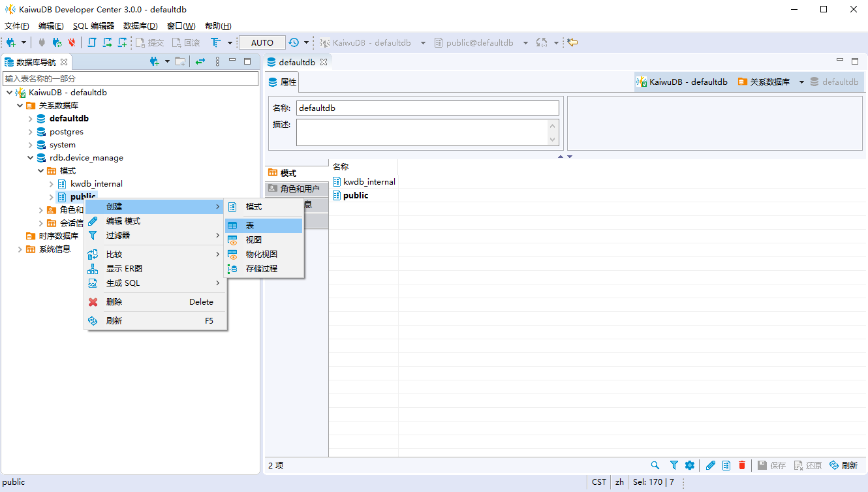This screenshot has height=492, width=868.
Task: Click 显示 ER图 in context menu
Action: (155, 268)
